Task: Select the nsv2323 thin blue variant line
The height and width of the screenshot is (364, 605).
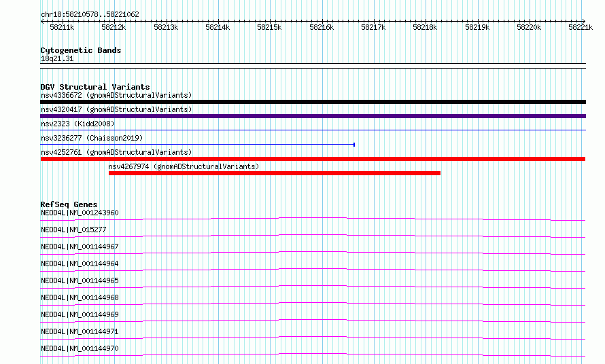Action: point(313,130)
